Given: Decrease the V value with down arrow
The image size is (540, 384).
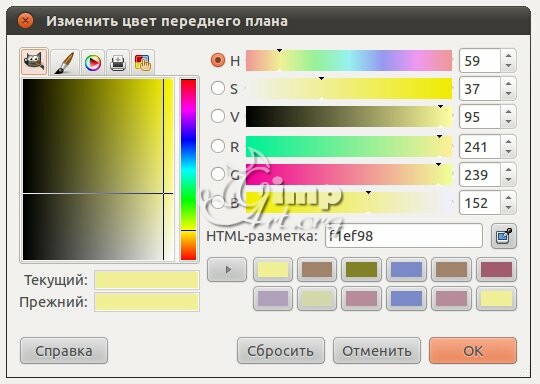Looking at the screenshot, I should pos(508,122).
